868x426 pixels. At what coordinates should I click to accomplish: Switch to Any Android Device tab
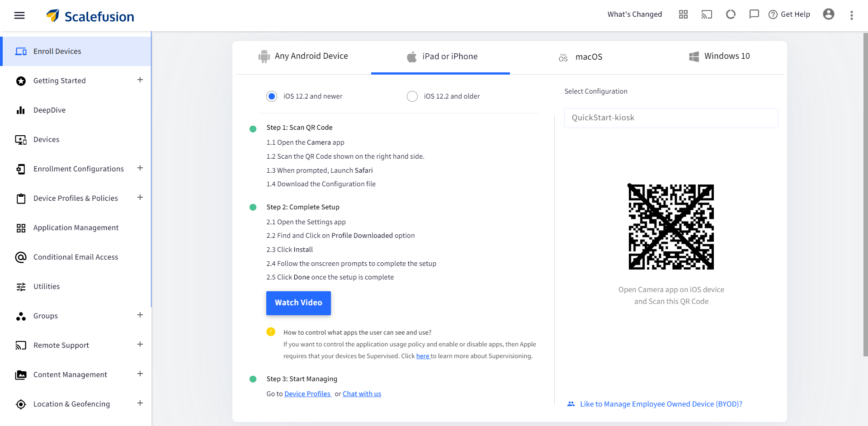coord(303,57)
